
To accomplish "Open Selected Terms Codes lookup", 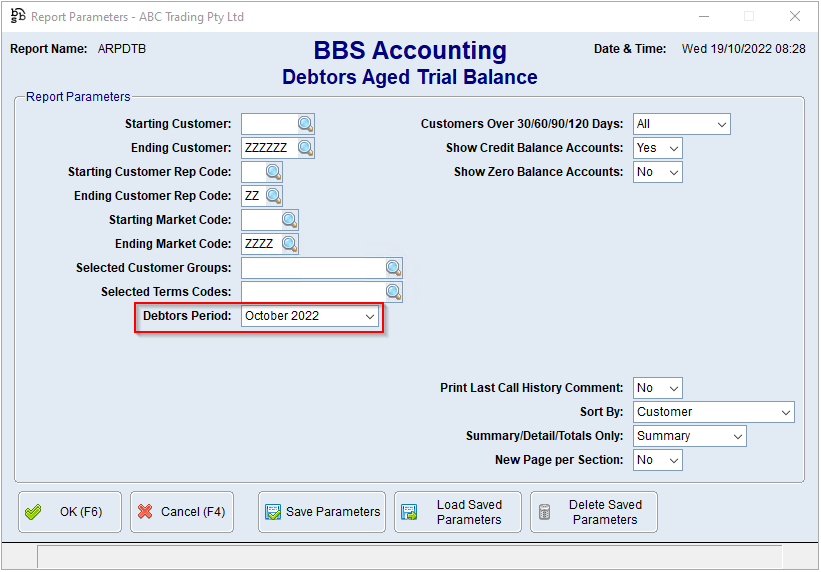I will 394,292.
